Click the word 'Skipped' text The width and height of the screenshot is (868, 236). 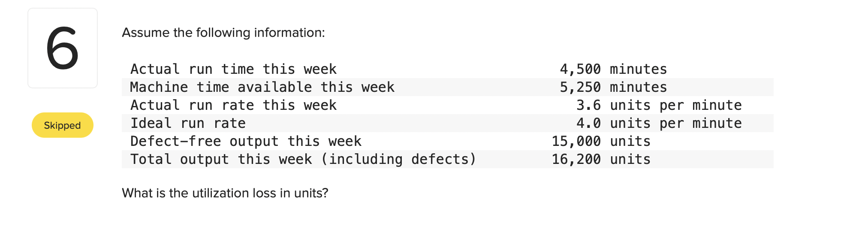[x=63, y=125]
